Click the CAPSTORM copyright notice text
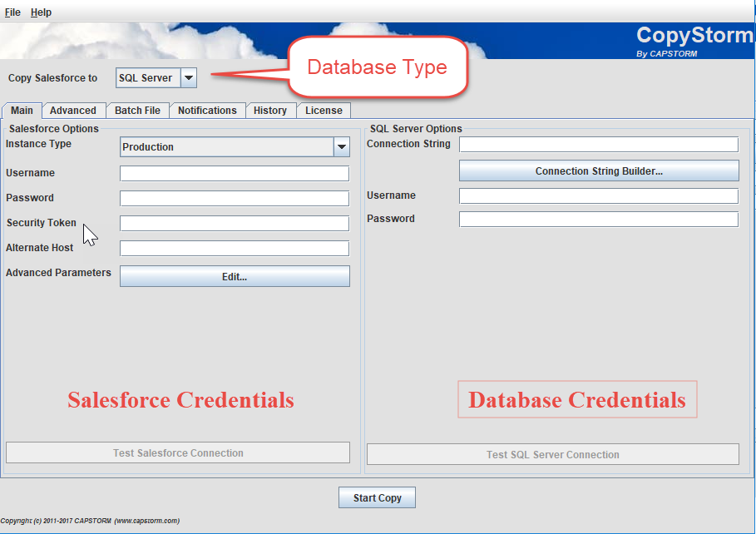The width and height of the screenshot is (756, 534). coord(90,521)
